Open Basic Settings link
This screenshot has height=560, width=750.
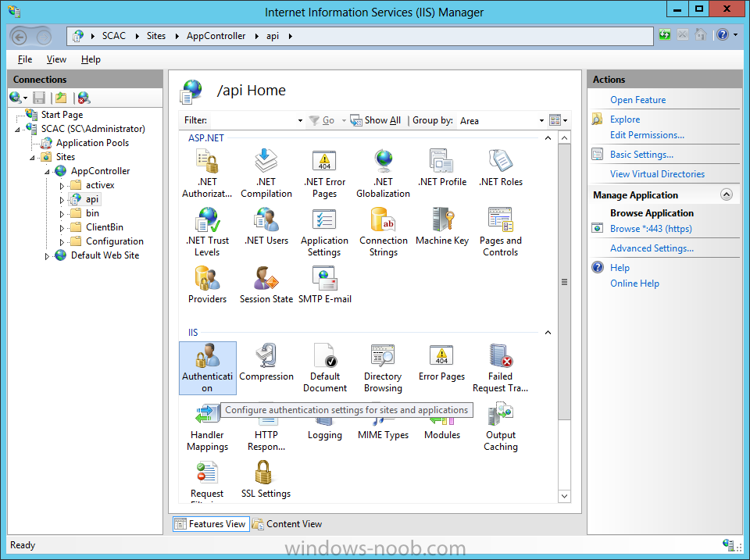pos(641,155)
